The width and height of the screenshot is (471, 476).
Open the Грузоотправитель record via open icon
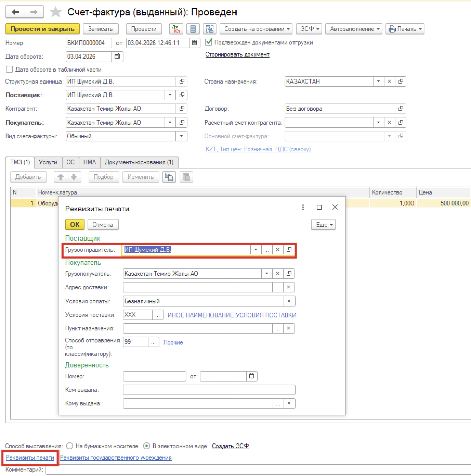click(x=289, y=250)
